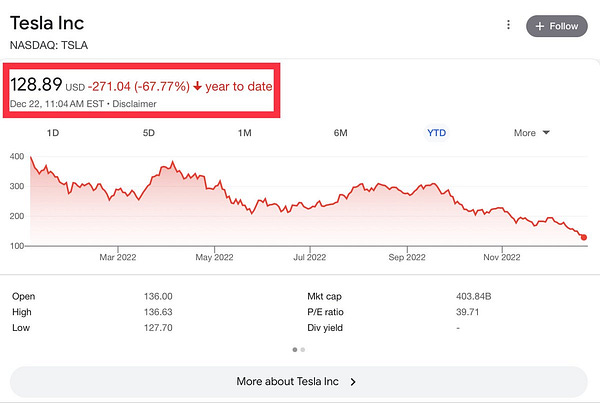The width and height of the screenshot is (600, 403).
Task: Go to the first stats page dot
Action: coord(295,349)
